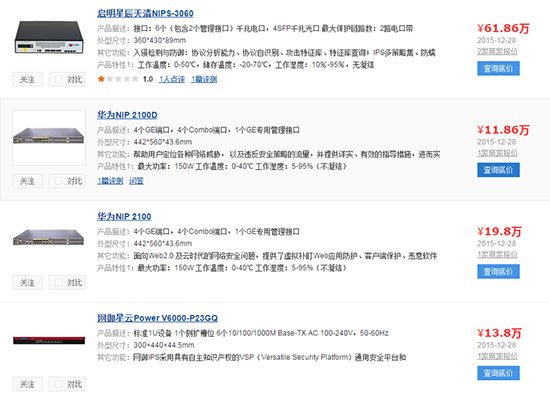Open the 1人点评 reviews link
The image size is (550, 393).
(x=172, y=79)
